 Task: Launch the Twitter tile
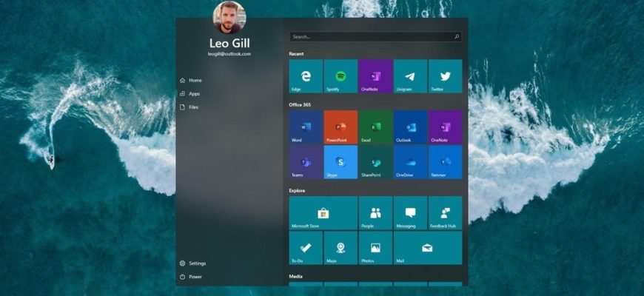click(x=445, y=76)
